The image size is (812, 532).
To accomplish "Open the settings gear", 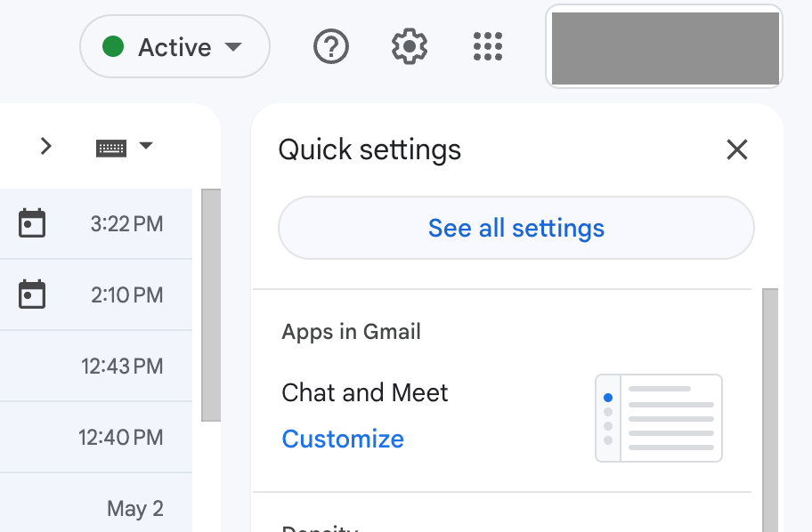I will pyautogui.click(x=409, y=46).
